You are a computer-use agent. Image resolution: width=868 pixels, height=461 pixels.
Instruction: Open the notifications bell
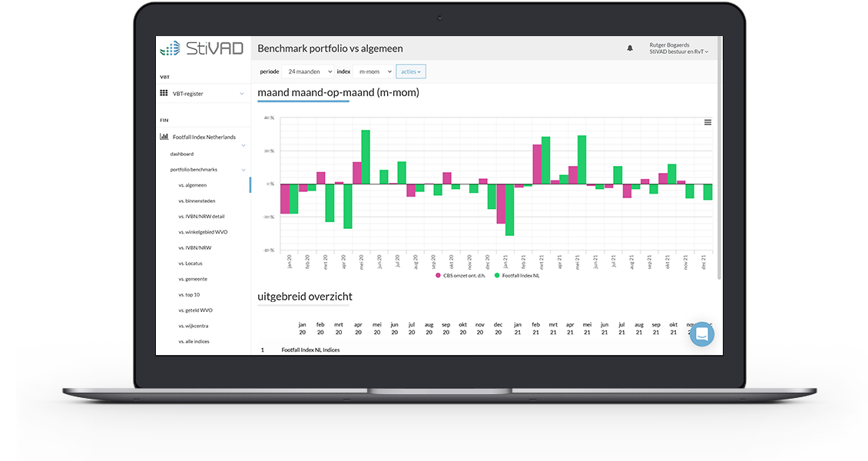tap(630, 48)
